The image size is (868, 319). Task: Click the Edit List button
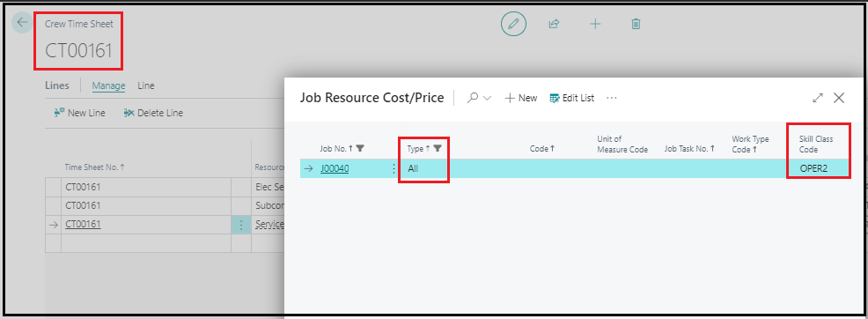tap(572, 98)
